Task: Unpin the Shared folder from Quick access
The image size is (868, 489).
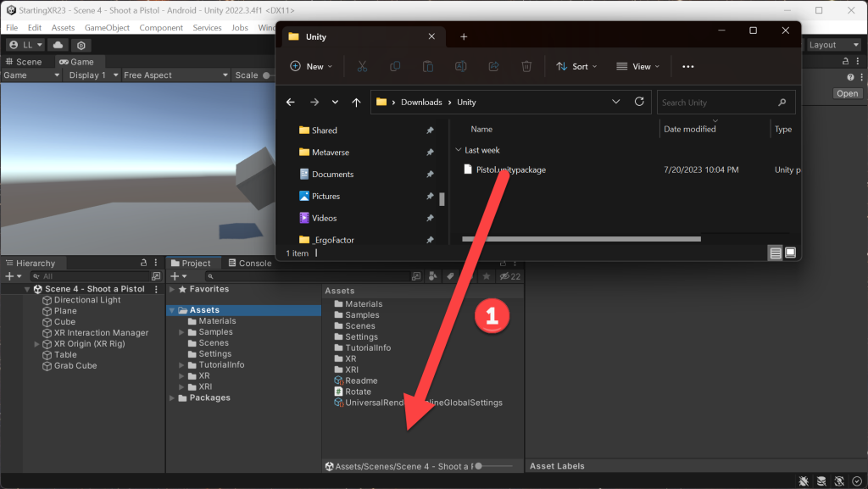Action: [430, 131]
